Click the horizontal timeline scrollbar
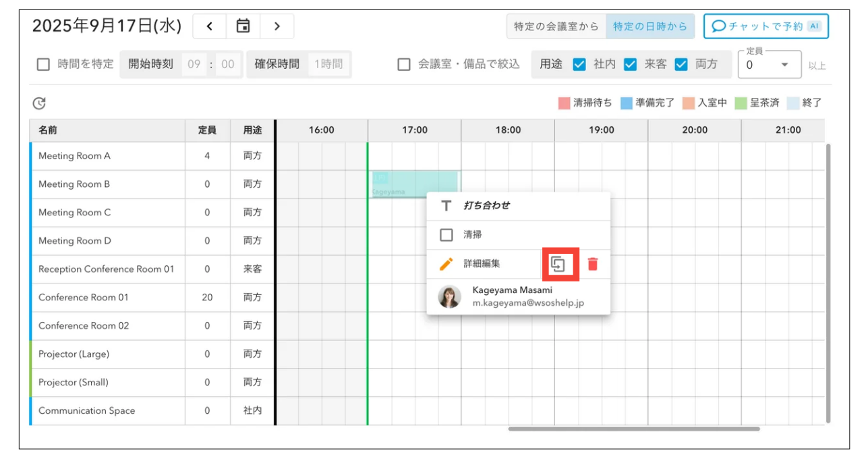868x459 pixels. click(x=634, y=428)
